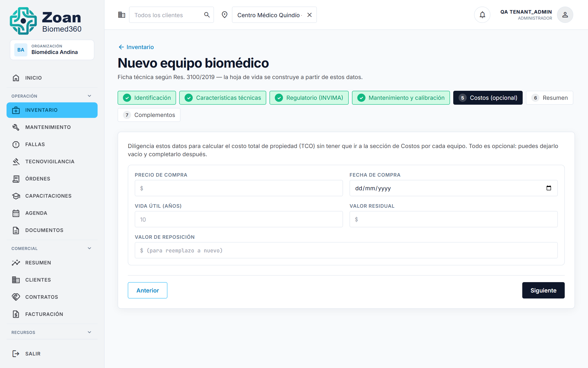Click the Todos los clientes search box
The width and height of the screenshot is (588, 368).
pyautogui.click(x=171, y=15)
